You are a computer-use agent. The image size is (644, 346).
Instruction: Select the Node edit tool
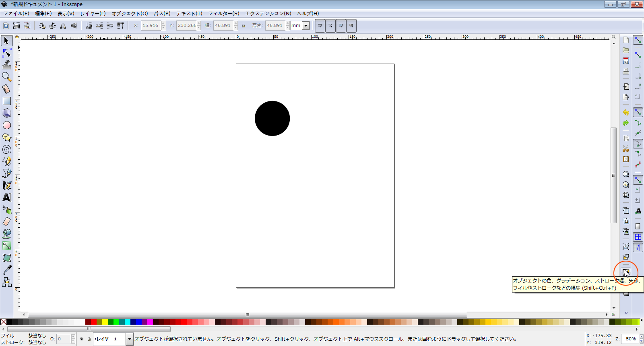7,53
